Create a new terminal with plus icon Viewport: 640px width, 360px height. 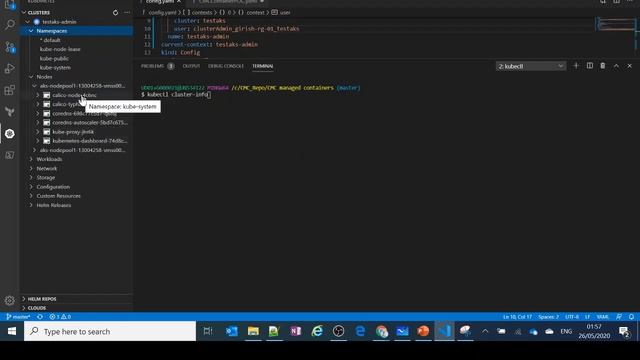pos(576,66)
